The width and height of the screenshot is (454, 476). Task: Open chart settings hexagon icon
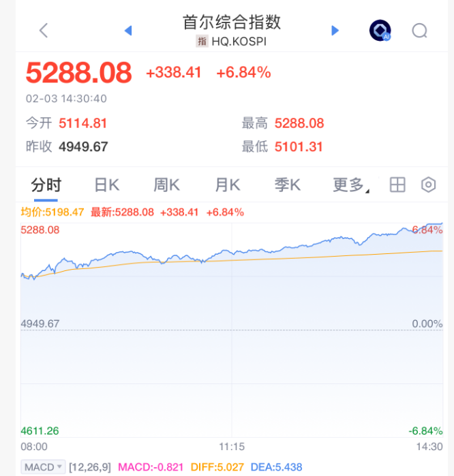[429, 185]
